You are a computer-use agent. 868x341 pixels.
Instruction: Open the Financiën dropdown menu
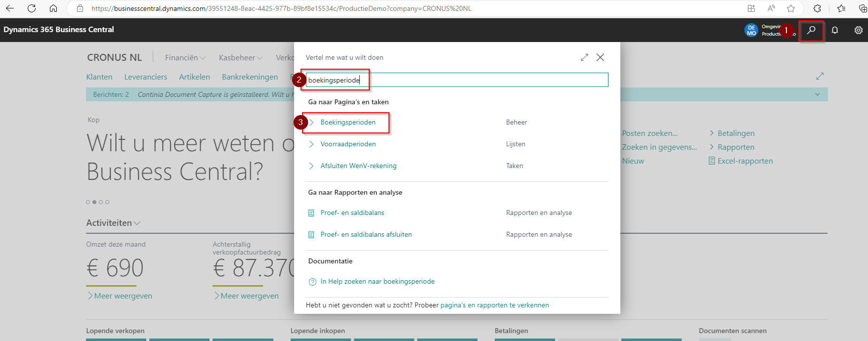coord(185,58)
